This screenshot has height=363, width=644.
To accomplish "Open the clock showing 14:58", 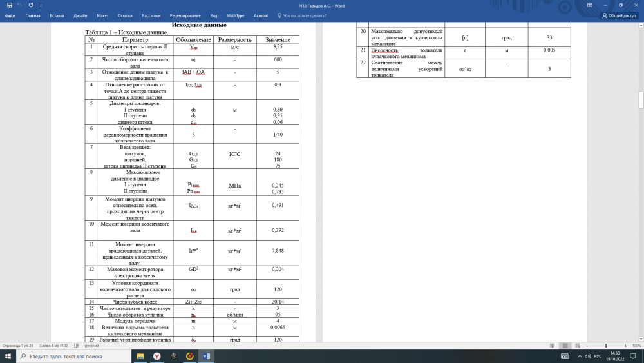I will click(615, 356).
